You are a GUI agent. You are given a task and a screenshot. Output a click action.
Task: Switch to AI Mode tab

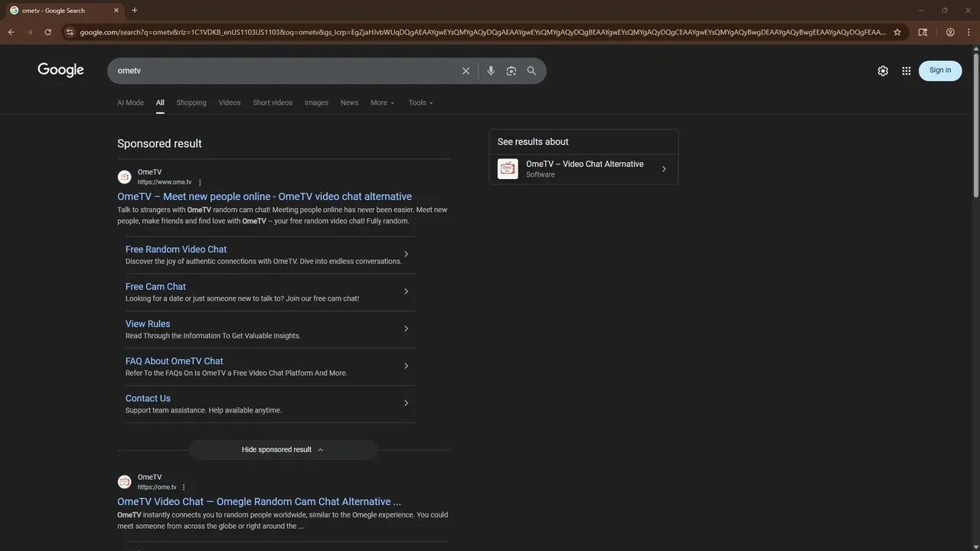130,103
